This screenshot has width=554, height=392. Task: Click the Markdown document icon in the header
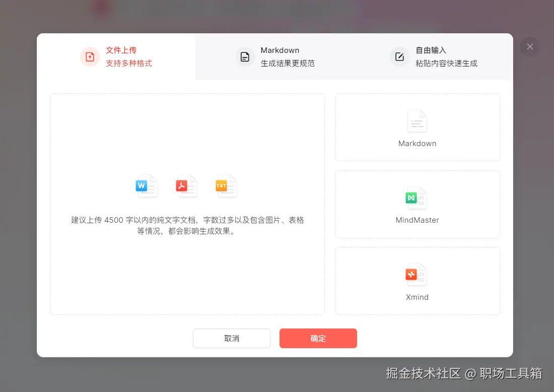[245, 57]
